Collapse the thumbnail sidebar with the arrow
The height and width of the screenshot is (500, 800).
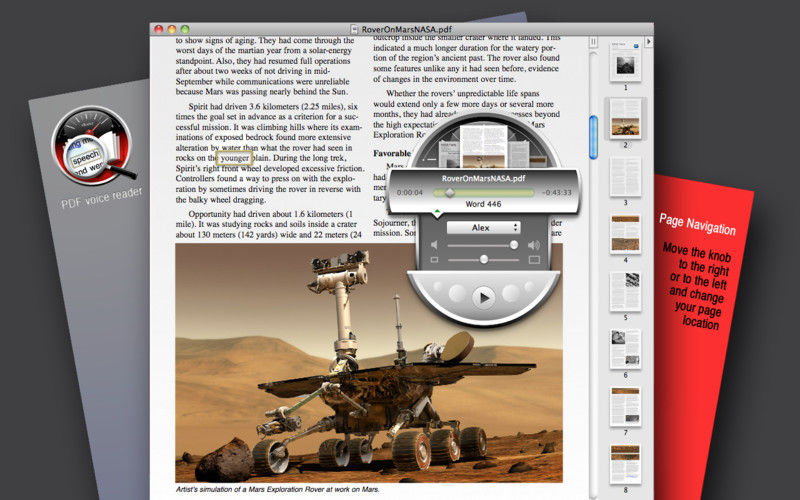pyautogui.click(x=648, y=41)
